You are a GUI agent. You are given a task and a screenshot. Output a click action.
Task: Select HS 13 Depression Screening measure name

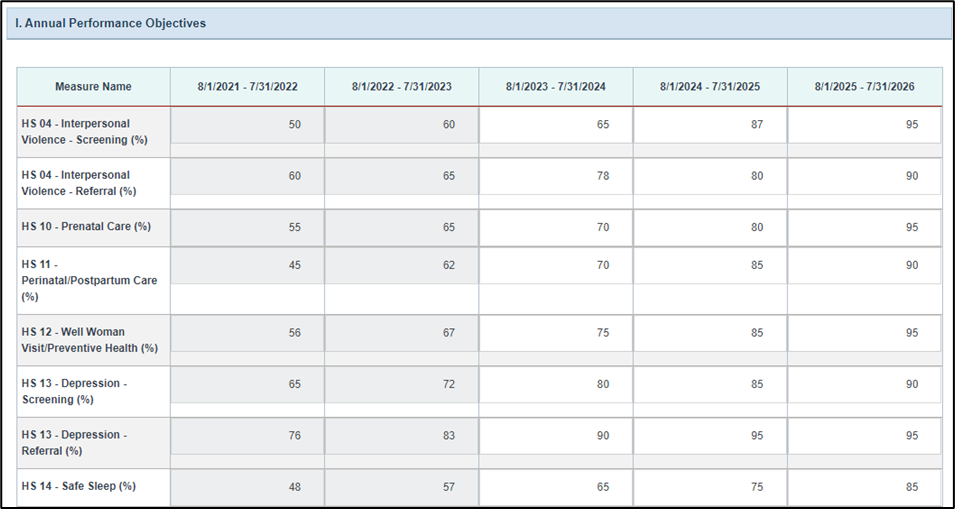pos(74,391)
